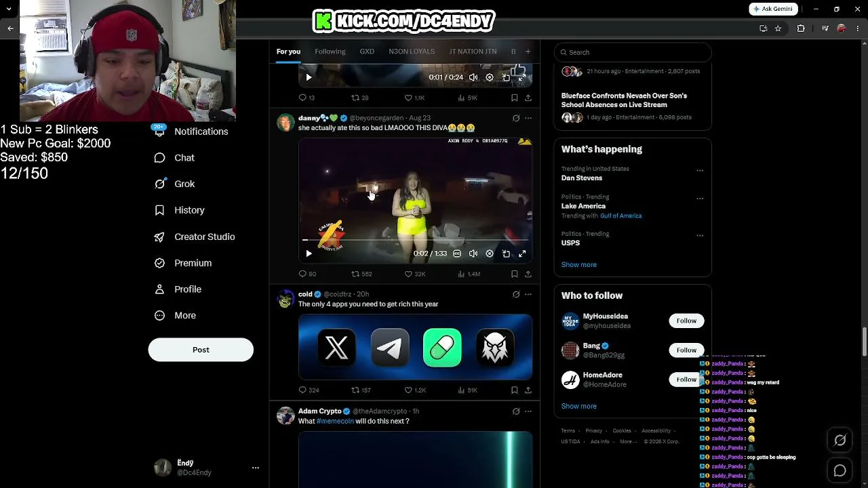Follow MyHouseIdea
868x488 pixels.
coord(686,321)
